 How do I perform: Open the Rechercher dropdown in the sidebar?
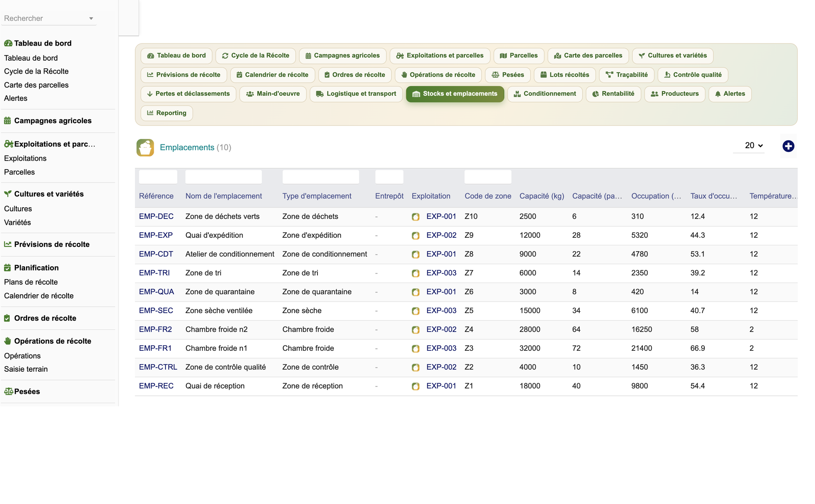click(x=49, y=18)
